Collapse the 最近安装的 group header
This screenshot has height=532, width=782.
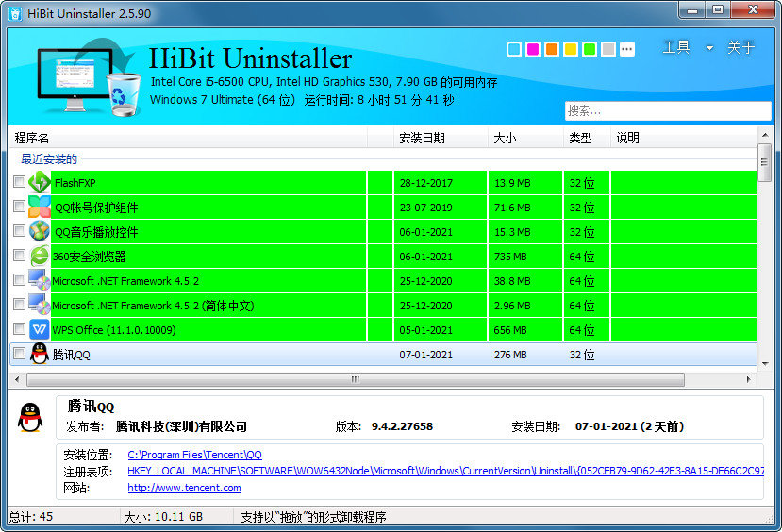coord(49,159)
